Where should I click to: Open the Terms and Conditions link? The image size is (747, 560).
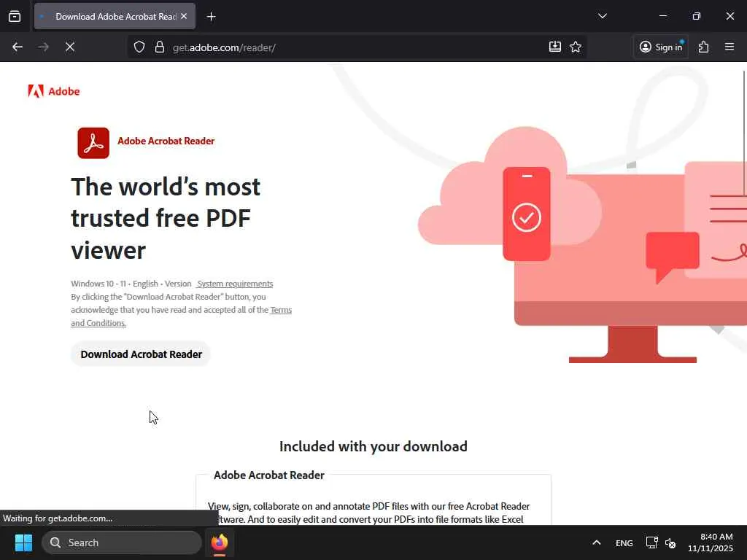tap(181, 316)
